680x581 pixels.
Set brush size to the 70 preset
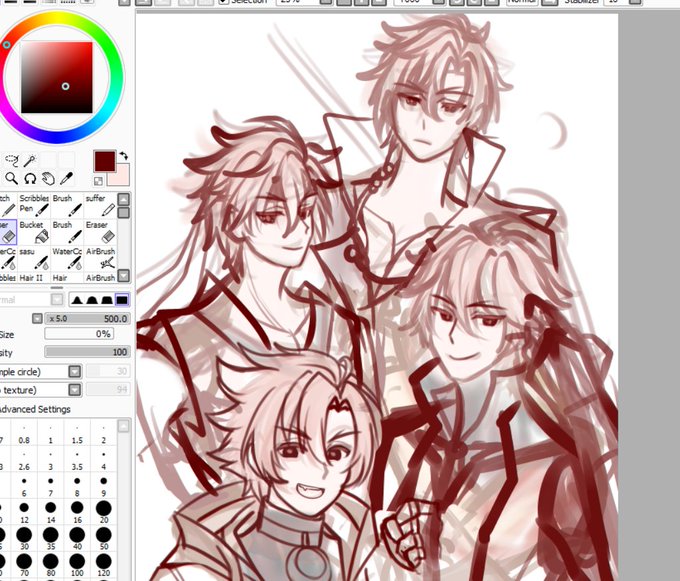24,565
